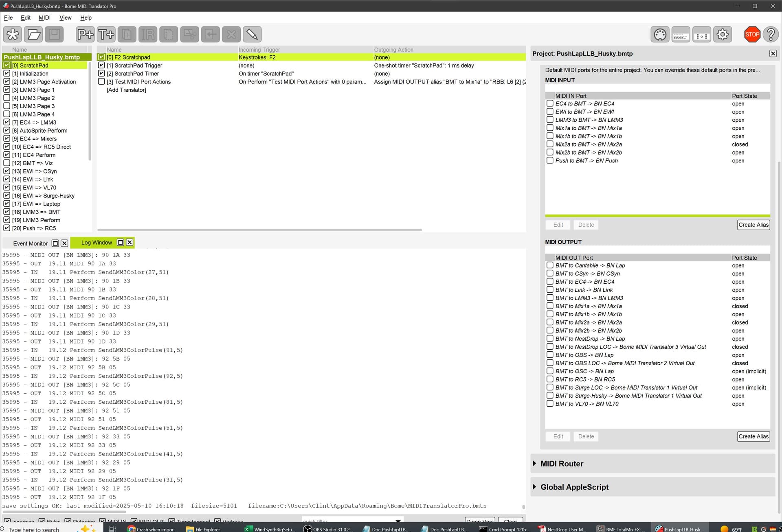Switch to the Log Window tab
782x532 pixels.
pos(97,242)
